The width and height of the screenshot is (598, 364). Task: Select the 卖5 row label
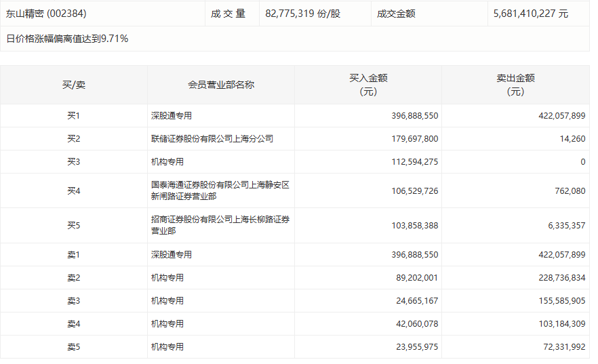coord(74,347)
